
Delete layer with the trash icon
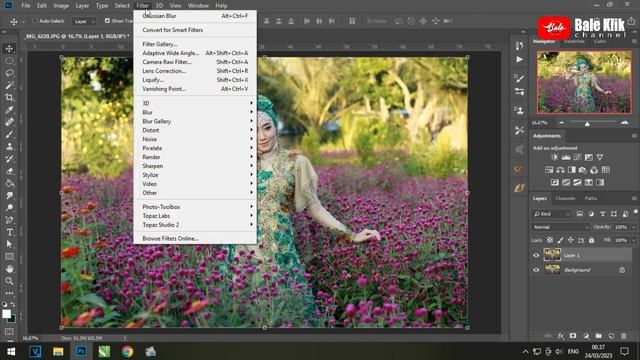624,336
